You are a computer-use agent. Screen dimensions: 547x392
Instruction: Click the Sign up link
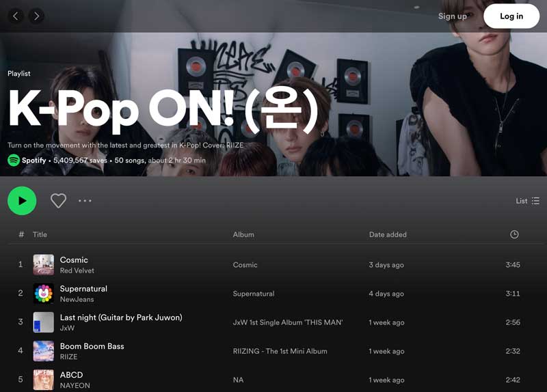tap(452, 16)
